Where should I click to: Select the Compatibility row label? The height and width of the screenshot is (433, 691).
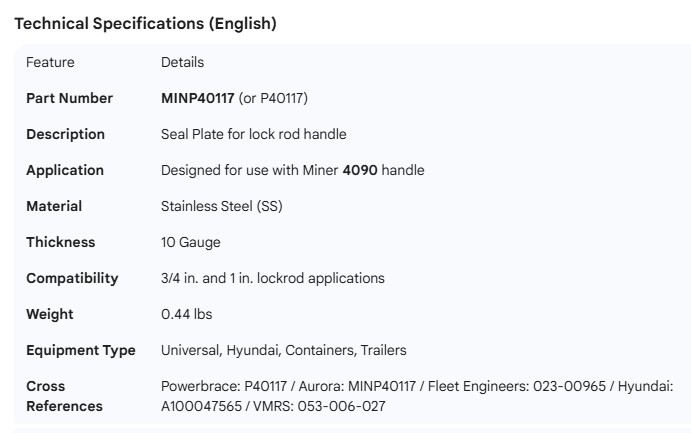tap(72, 278)
